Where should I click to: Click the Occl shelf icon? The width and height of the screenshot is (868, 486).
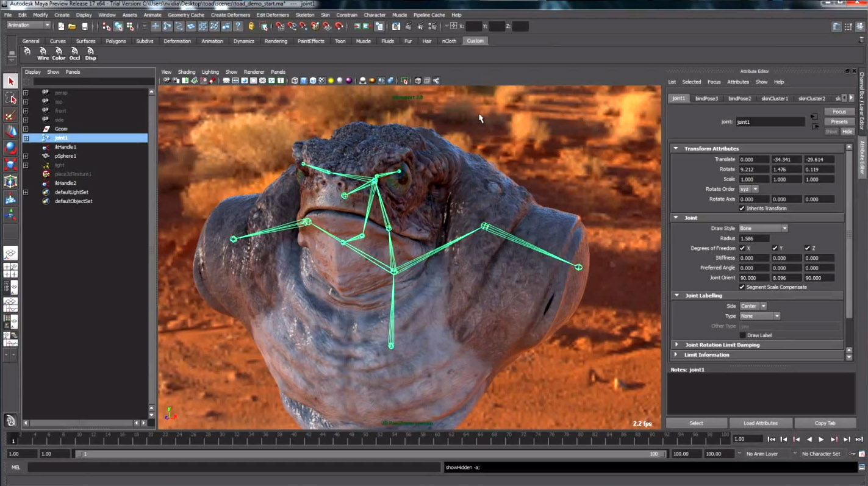[x=74, y=54]
